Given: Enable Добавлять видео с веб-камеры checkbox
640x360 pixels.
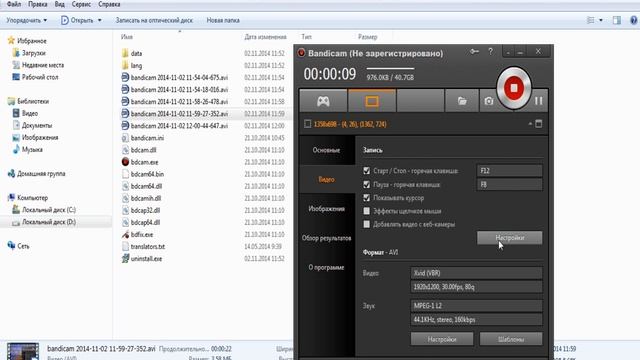Looking at the screenshot, I should (367, 224).
